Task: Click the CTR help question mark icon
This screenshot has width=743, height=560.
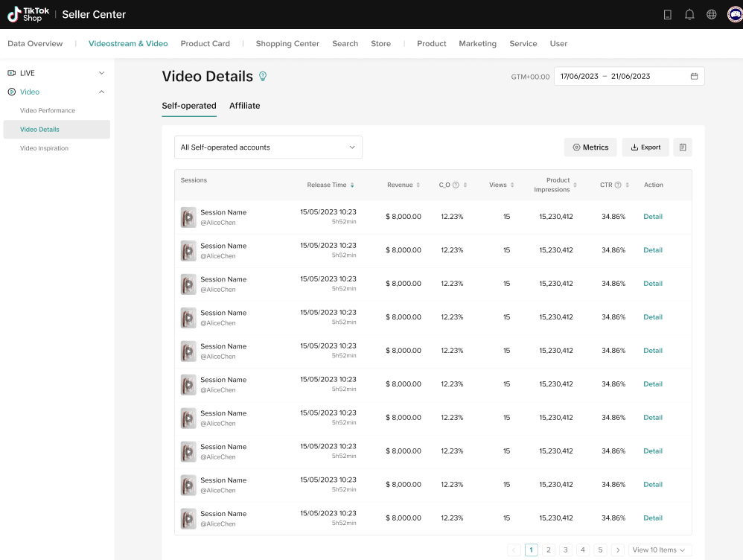Action: click(618, 185)
